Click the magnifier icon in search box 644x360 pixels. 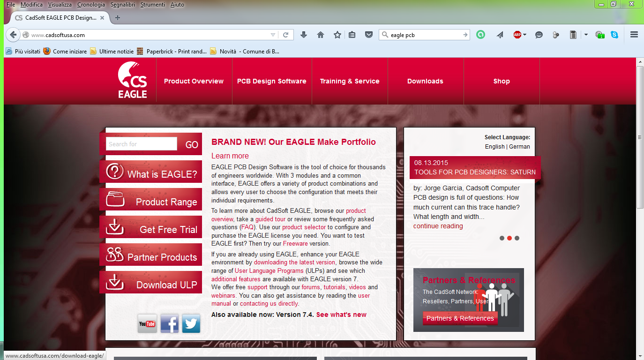pyautogui.click(x=385, y=35)
